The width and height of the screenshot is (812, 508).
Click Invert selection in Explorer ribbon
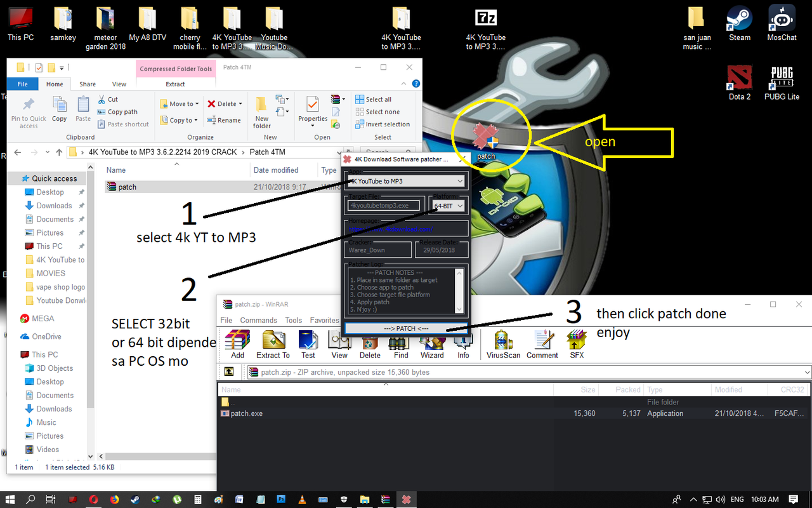pyautogui.click(x=383, y=124)
